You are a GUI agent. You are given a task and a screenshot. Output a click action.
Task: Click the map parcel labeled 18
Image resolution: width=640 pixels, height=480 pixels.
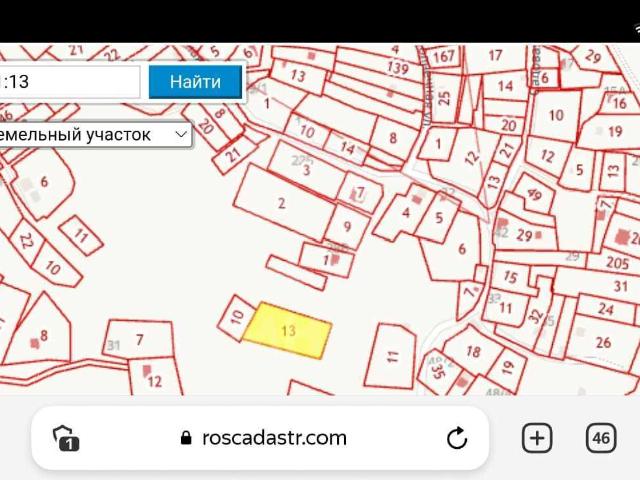[x=472, y=352]
